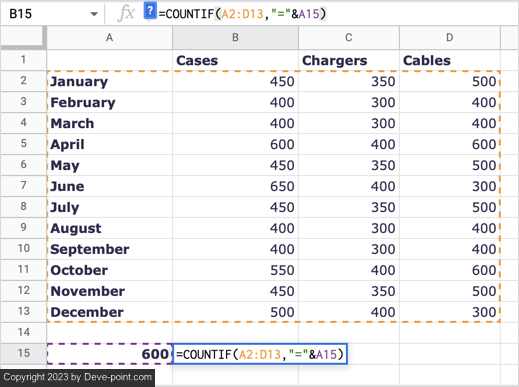Select the December cell
This screenshot has width=519, height=387.
[109, 312]
